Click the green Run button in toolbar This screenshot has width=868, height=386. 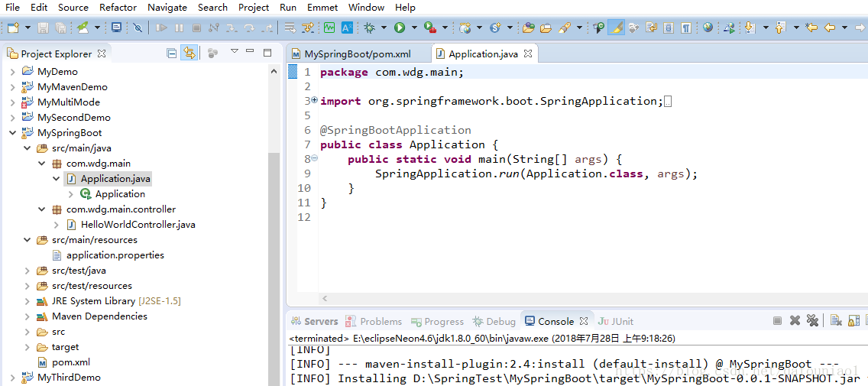pyautogui.click(x=399, y=28)
